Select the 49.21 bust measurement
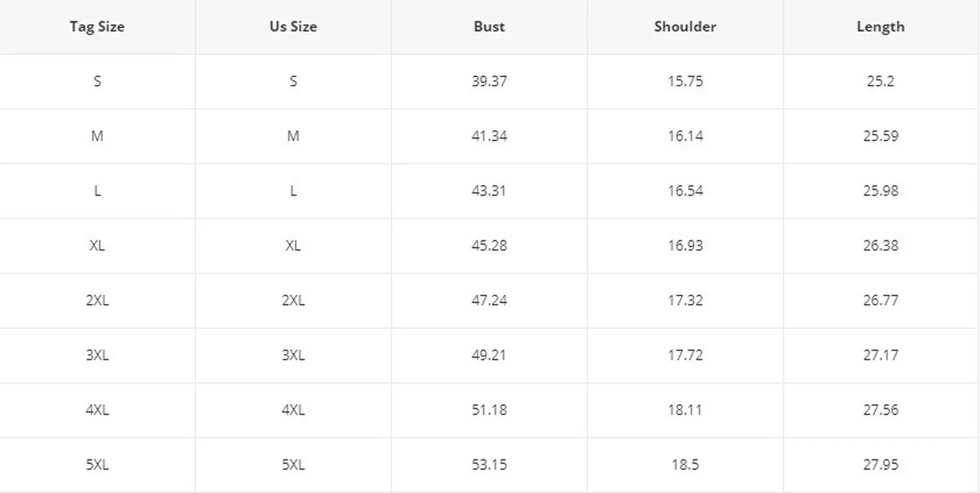The image size is (980, 493). 489,355
